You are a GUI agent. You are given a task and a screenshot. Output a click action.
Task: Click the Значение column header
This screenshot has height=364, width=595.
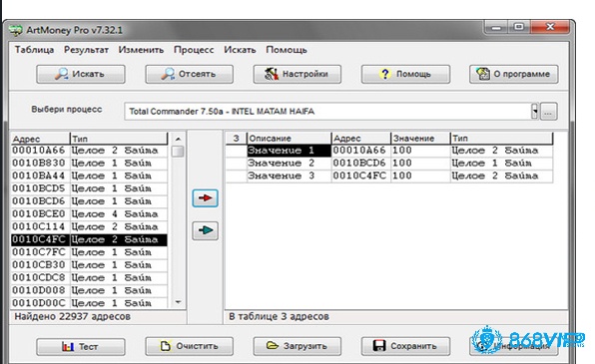[x=420, y=139]
